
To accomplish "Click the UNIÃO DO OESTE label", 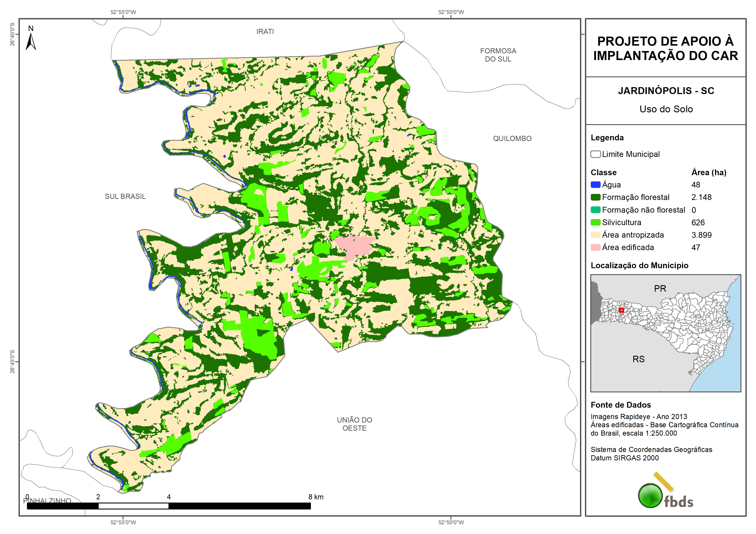I will coord(354,424).
